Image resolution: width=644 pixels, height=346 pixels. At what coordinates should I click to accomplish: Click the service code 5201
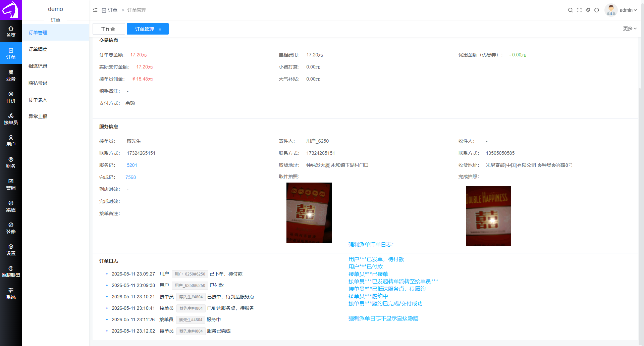132,165
